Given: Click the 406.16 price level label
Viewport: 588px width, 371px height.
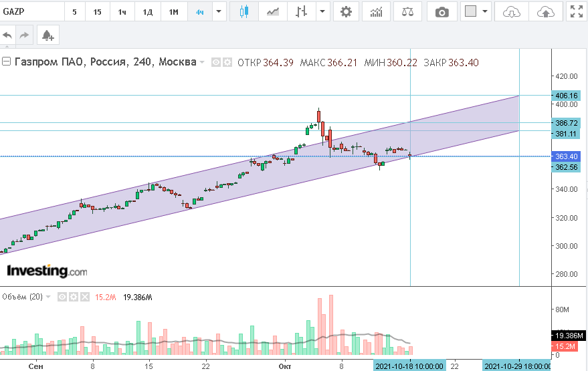Looking at the screenshot, I should [x=566, y=96].
